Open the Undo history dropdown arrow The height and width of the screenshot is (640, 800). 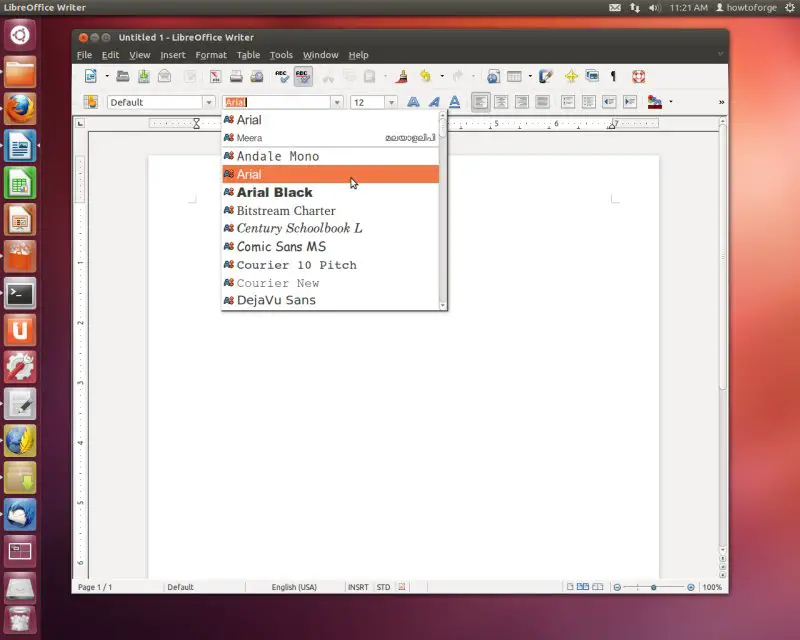tap(442, 77)
